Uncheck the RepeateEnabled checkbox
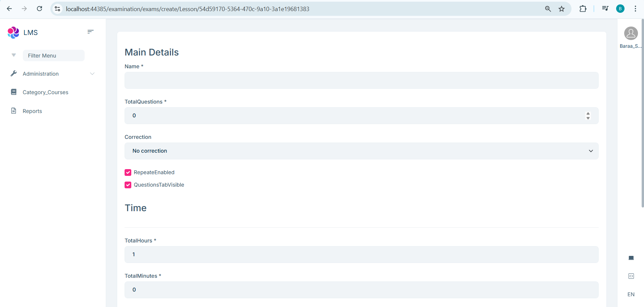This screenshot has width=644, height=307. 128,172
